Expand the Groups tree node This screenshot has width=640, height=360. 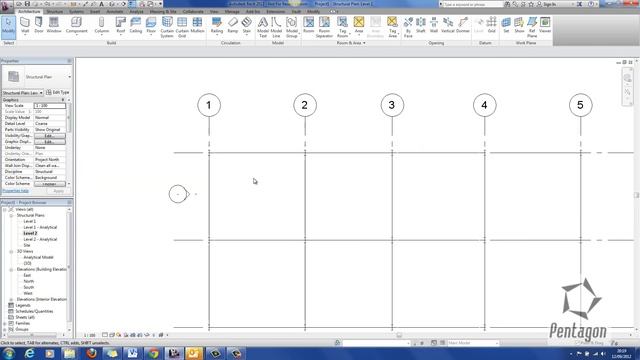click(x=5, y=329)
